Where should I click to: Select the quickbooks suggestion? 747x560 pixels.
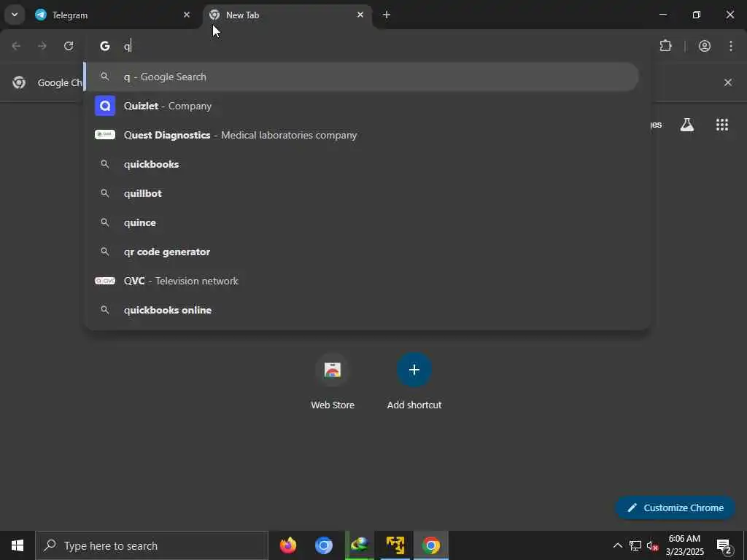[x=362, y=164]
